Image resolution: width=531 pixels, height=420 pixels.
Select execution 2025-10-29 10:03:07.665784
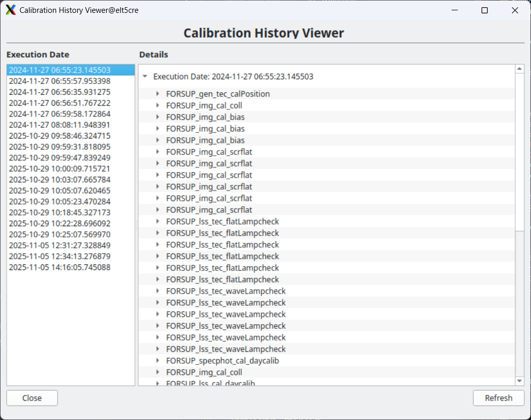pos(71,179)
